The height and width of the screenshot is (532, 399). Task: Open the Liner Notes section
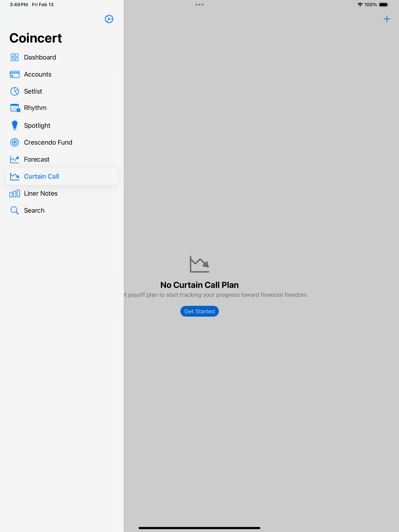click(x=41, y=193)
